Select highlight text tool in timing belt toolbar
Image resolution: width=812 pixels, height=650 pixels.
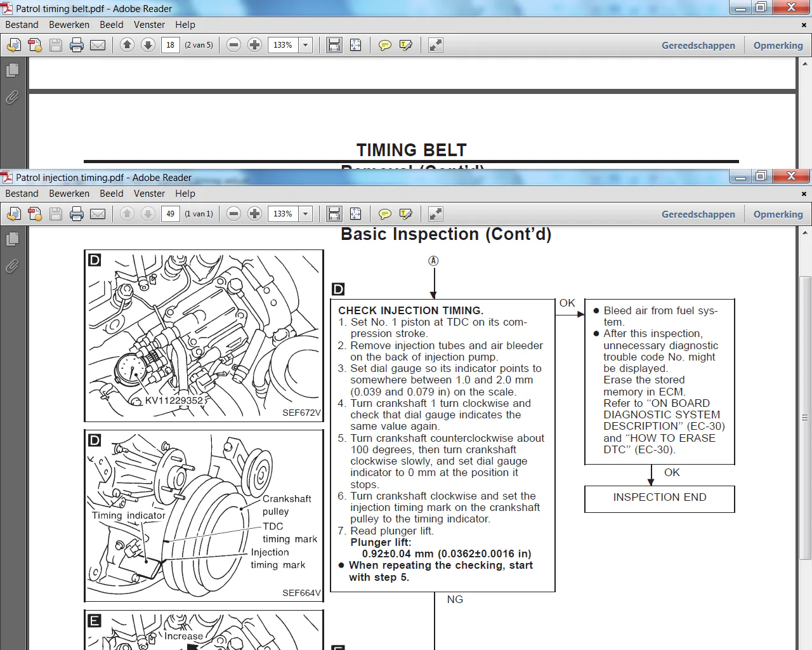pyautogui.click(x=406, y=45)
